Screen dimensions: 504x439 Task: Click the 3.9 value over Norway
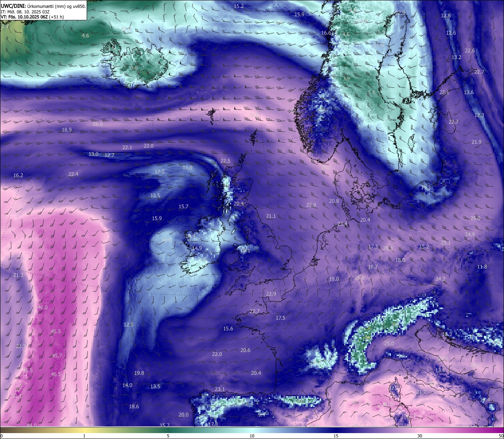coord(346,78)
